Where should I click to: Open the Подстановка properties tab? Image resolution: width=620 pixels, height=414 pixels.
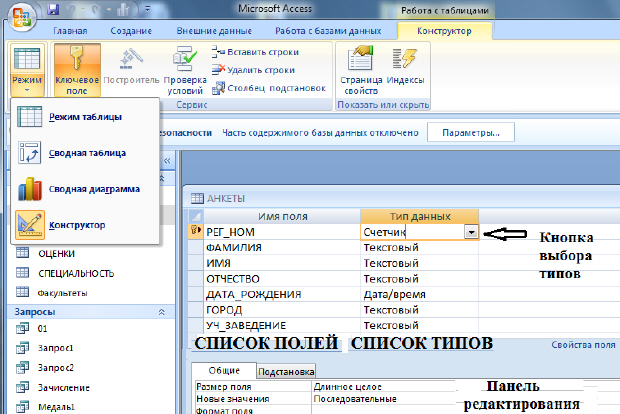284,371
